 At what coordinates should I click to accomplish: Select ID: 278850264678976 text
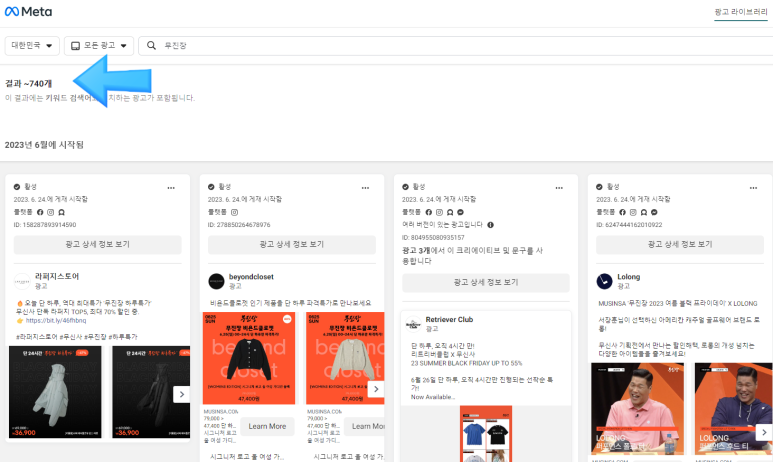click(x=239, y=225)
